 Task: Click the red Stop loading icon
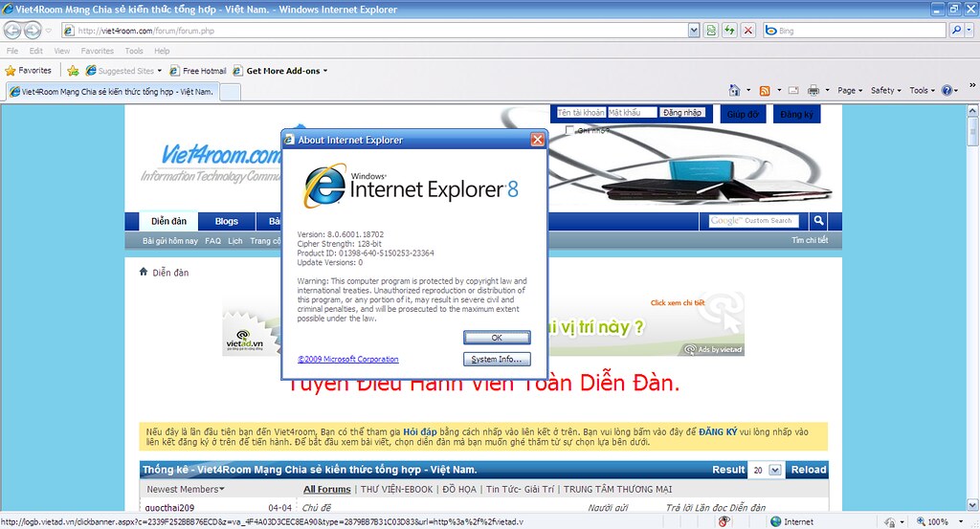coord(748,30)
